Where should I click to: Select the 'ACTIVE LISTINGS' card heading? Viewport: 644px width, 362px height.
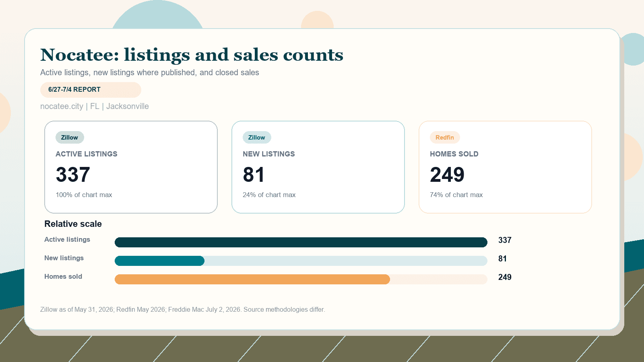87,154
